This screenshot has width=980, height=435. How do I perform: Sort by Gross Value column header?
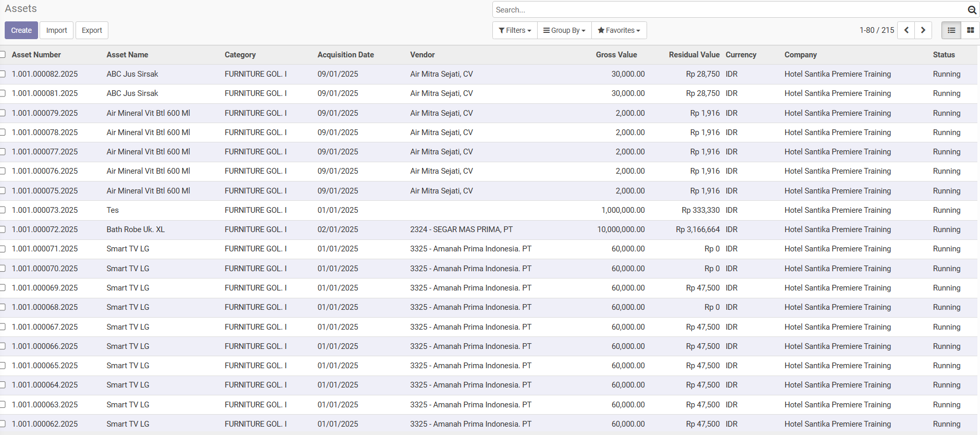(616, 55)
